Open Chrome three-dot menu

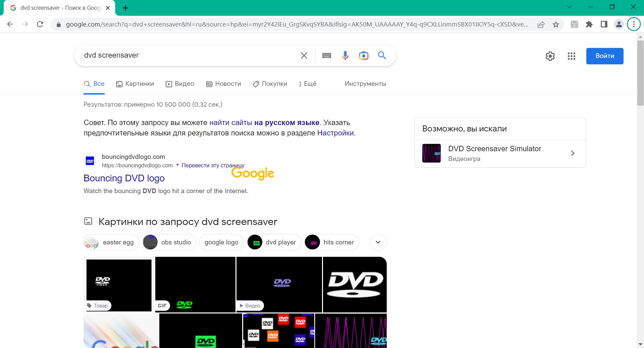tap(634, 24)
